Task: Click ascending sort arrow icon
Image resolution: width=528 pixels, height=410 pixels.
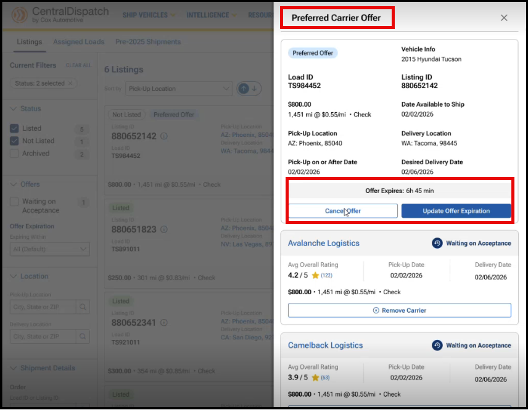Action: (243, 89)
